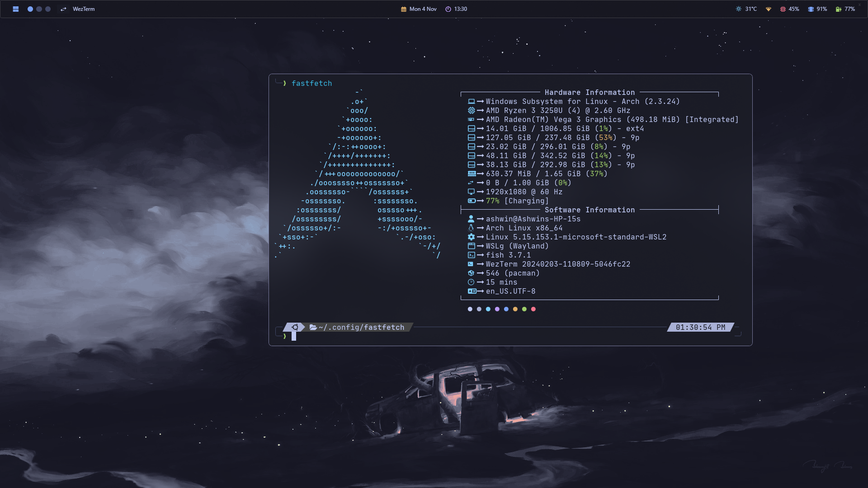Click the Arch Linux ASCII logo
The height and width of the screenshot is (488, 868).
357,174
